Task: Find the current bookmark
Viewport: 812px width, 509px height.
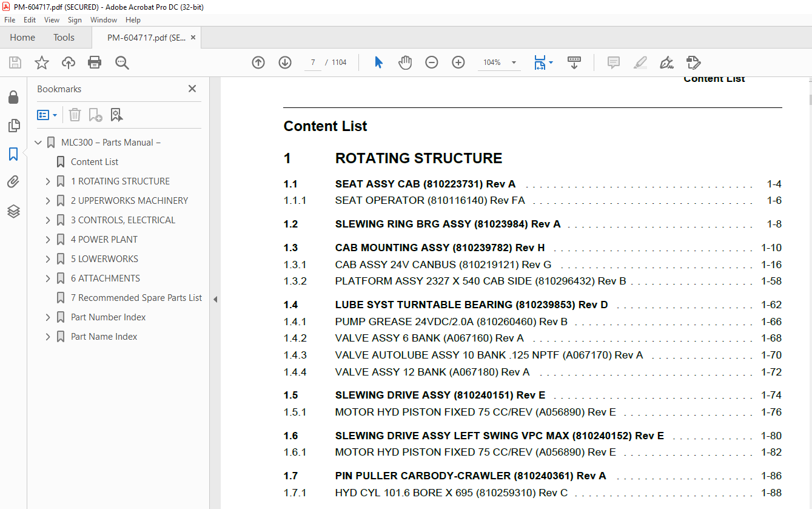Action: coord(116,115)
